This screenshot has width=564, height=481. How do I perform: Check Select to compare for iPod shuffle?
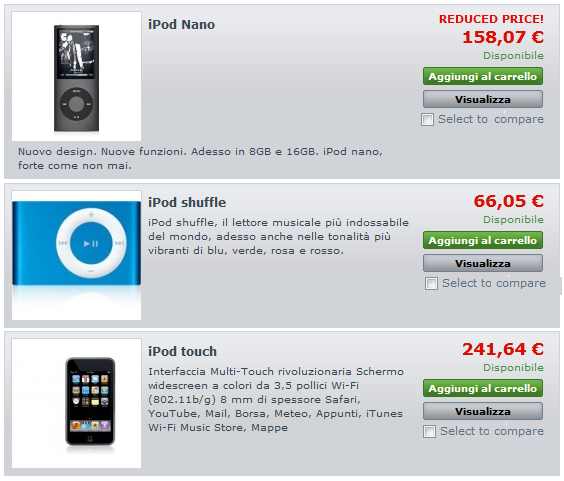431,283
